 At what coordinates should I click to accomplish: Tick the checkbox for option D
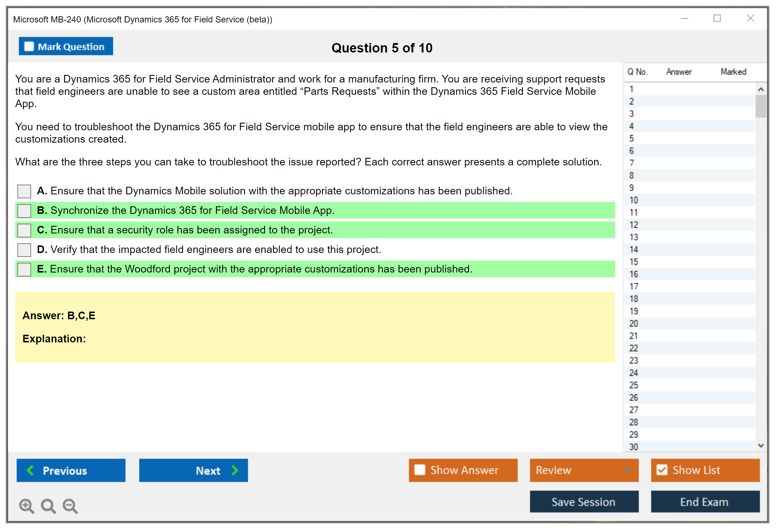coord(24,250)
